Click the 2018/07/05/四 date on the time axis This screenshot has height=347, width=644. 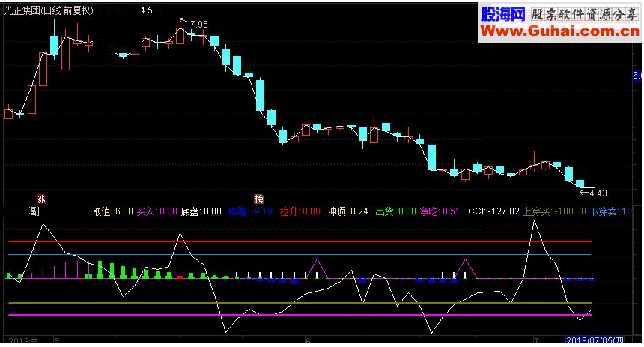pos(595,340)
